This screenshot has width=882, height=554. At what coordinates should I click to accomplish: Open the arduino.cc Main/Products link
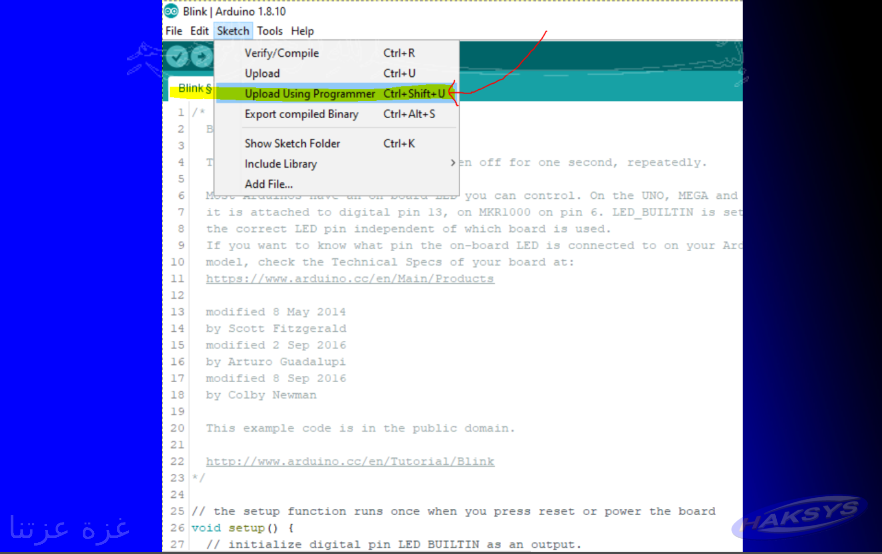(350, 278)
